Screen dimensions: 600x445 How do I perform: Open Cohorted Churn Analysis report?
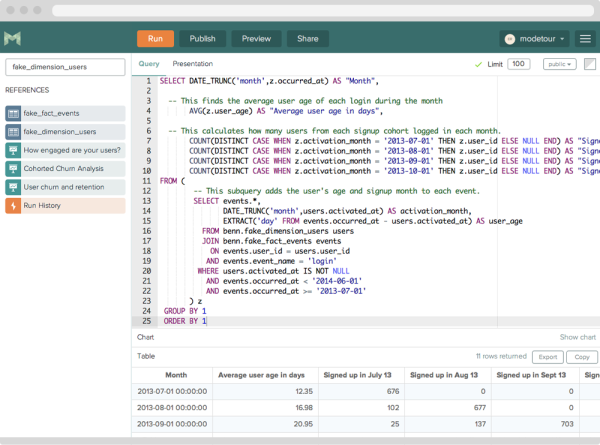[65, 168]
